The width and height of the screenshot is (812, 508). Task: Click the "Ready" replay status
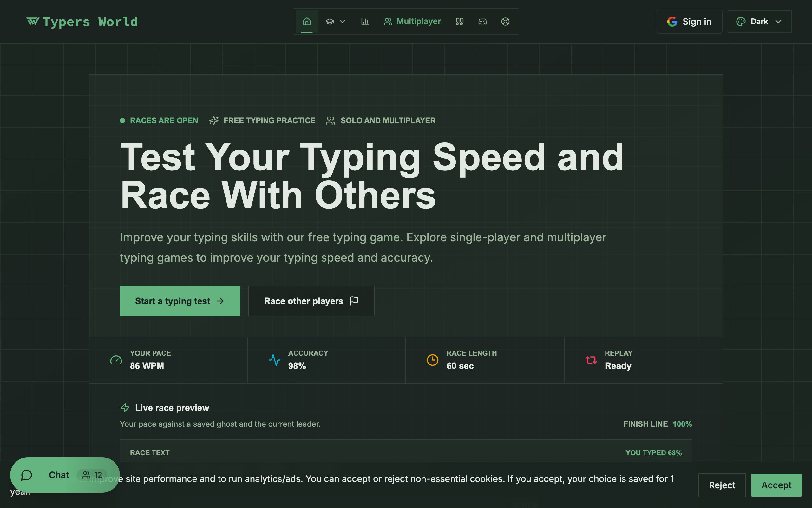click(x=618, y=366)
